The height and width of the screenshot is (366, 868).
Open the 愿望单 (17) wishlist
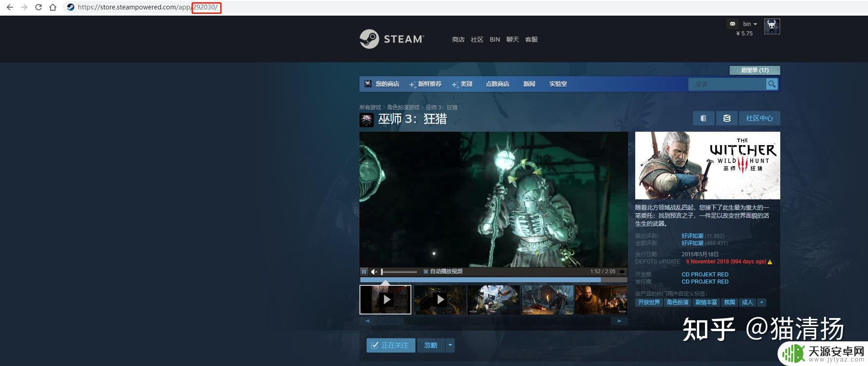tap(755, 70)
